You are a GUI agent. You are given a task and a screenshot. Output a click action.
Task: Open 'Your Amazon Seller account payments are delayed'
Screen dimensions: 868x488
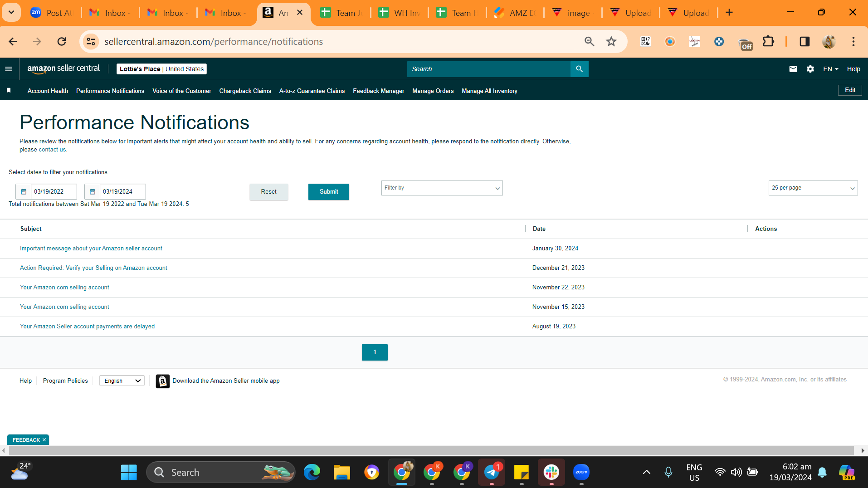pos(87,327)
